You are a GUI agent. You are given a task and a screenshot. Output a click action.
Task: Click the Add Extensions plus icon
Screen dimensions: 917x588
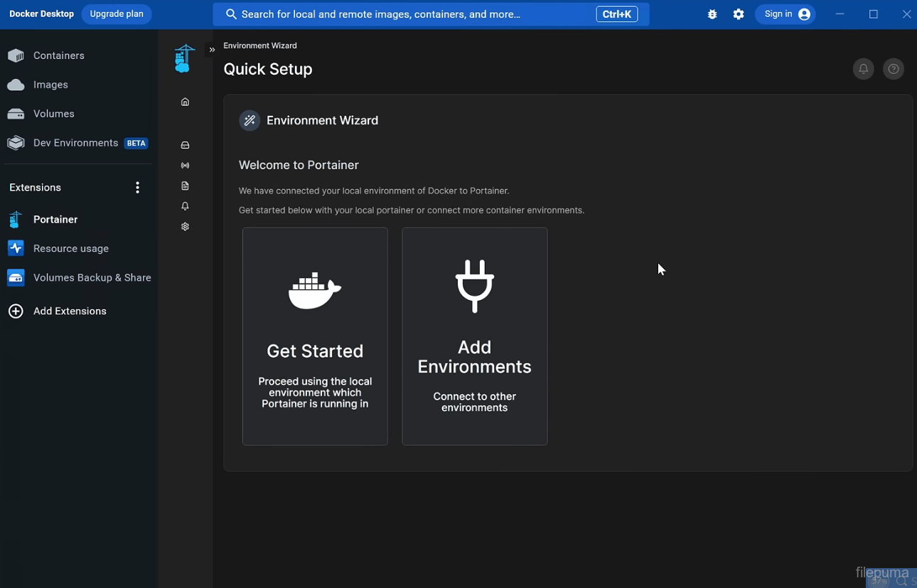(16, 311)
